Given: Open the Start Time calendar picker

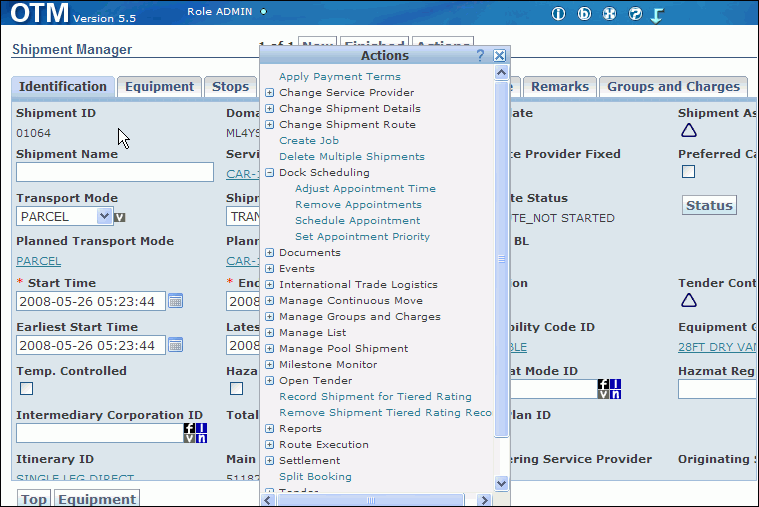Looking at the screenshot, I should click(175, 301).
